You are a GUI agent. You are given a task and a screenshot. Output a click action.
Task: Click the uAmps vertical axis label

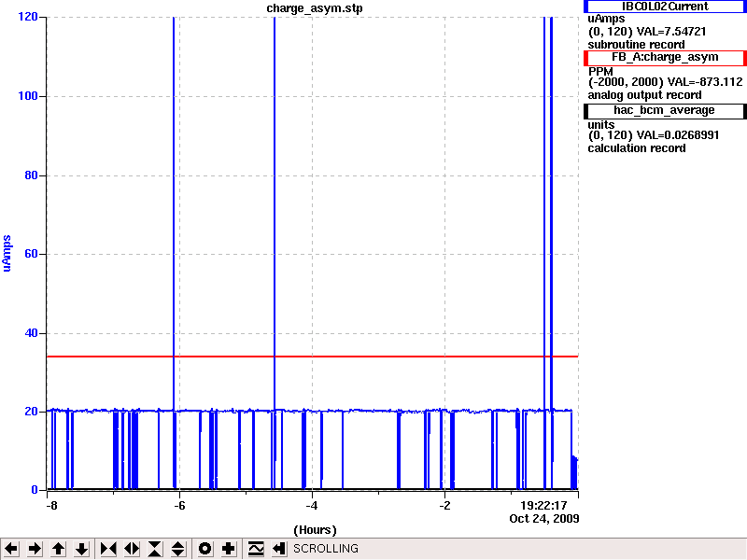7,253
